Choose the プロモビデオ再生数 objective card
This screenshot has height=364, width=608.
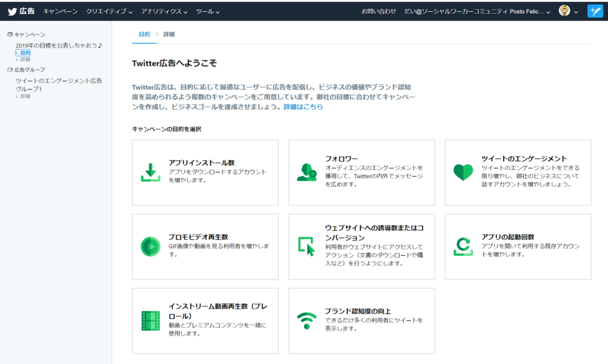click(205, 246)
